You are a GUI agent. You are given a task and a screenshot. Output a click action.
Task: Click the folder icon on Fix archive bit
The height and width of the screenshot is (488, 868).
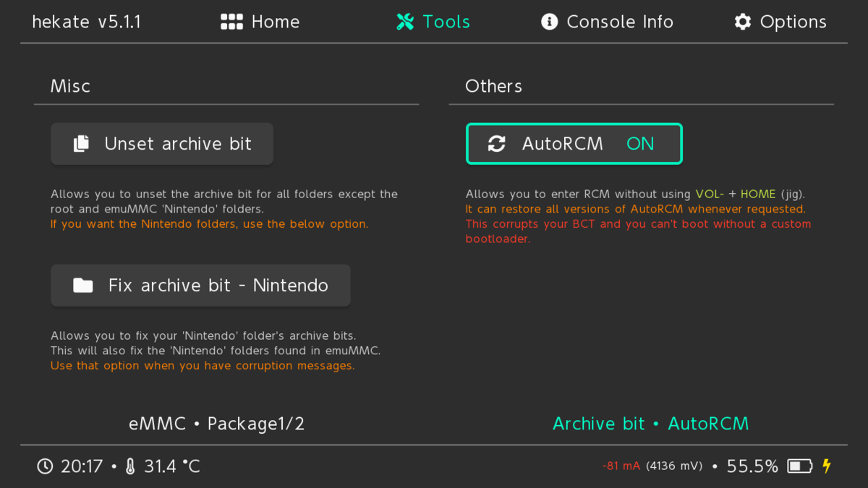tap(83, 286)
